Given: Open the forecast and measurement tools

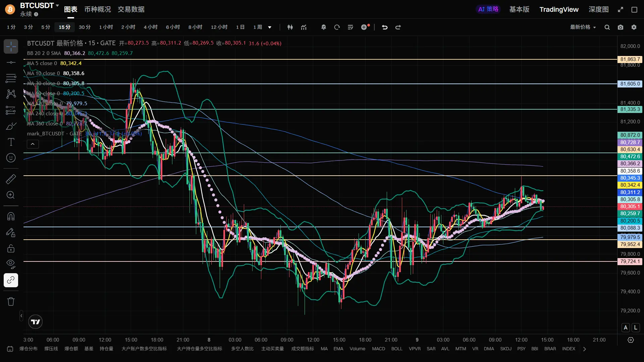Looking at the screenshot, I should pos(11,110).
